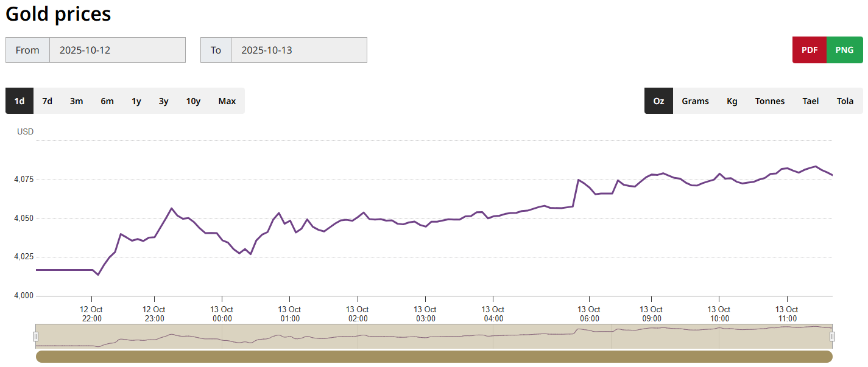Select the Tola weight unit
Image resolution: width=868 pixels, height=367 pixels.
(845, 101)
